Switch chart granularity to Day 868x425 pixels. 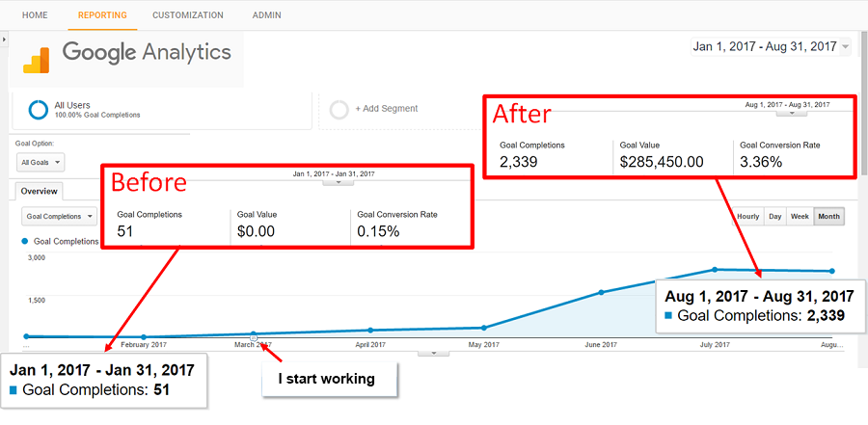(774, 217)
